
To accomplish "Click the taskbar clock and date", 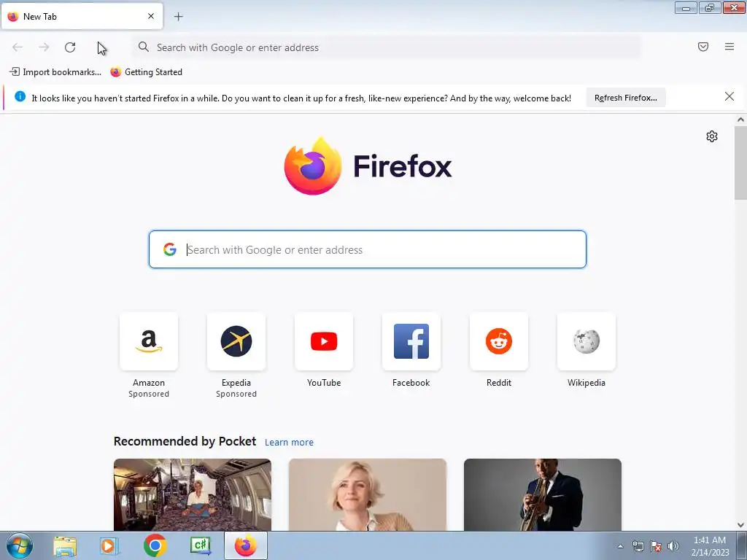I will click(x=710, y=546).
